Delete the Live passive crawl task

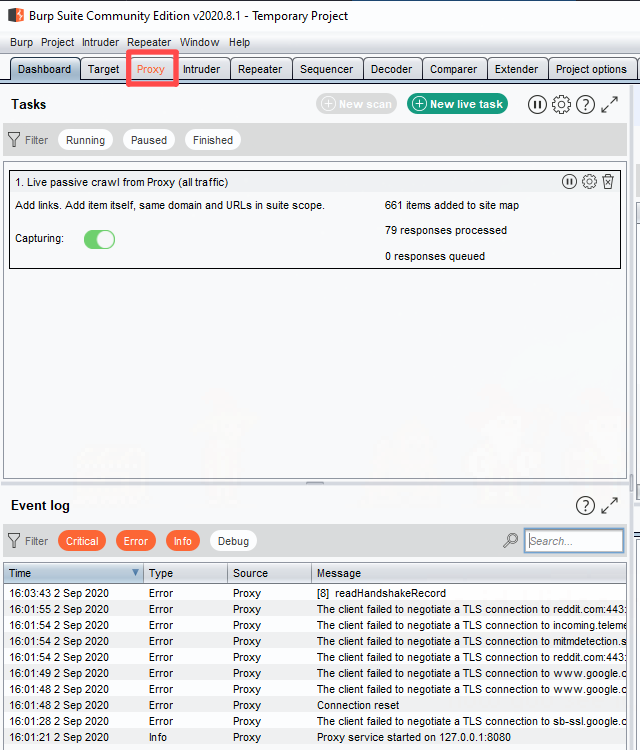click(608, 182)
